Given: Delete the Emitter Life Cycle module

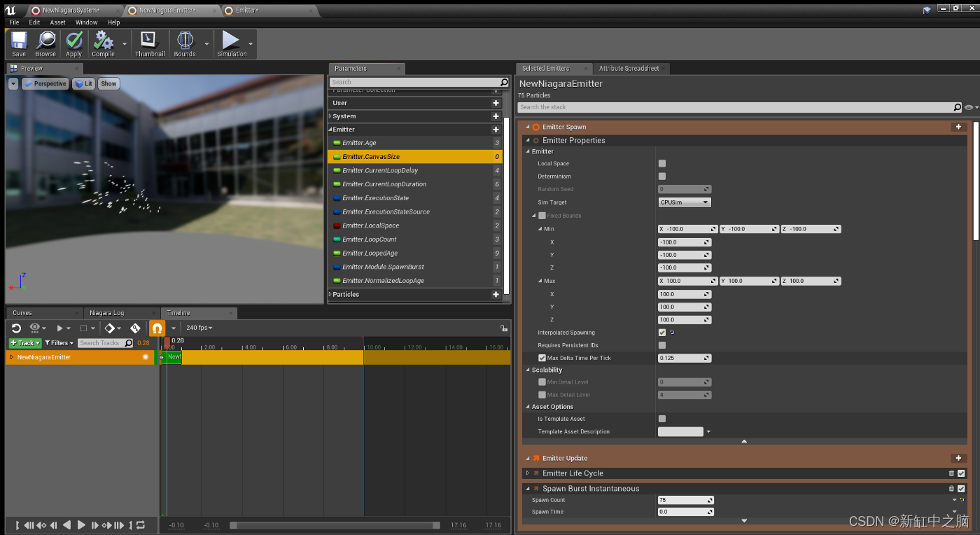Looking at the screenshot, I should point(951,473).
